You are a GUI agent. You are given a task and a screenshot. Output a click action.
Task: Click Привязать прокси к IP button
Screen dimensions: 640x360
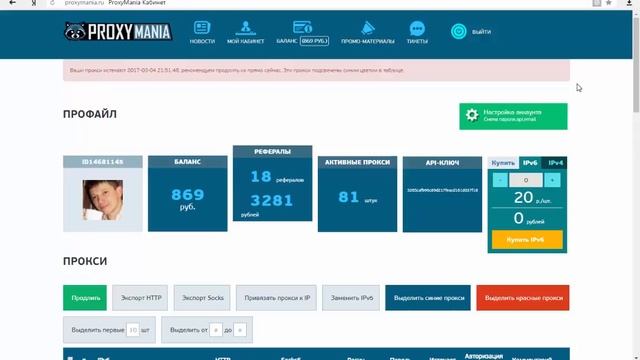coord(276,298)
